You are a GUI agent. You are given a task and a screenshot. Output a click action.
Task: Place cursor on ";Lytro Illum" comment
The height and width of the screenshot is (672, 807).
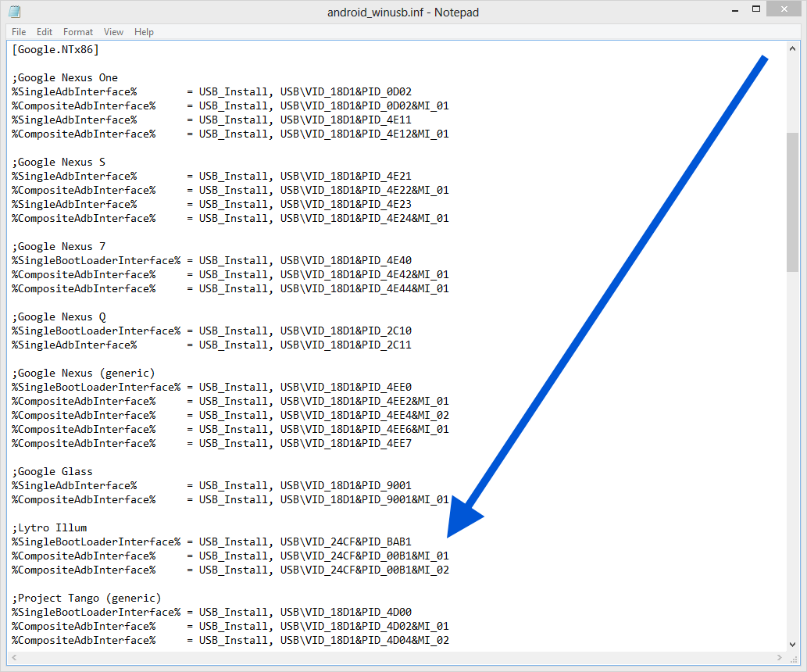(x=49, y=527)
